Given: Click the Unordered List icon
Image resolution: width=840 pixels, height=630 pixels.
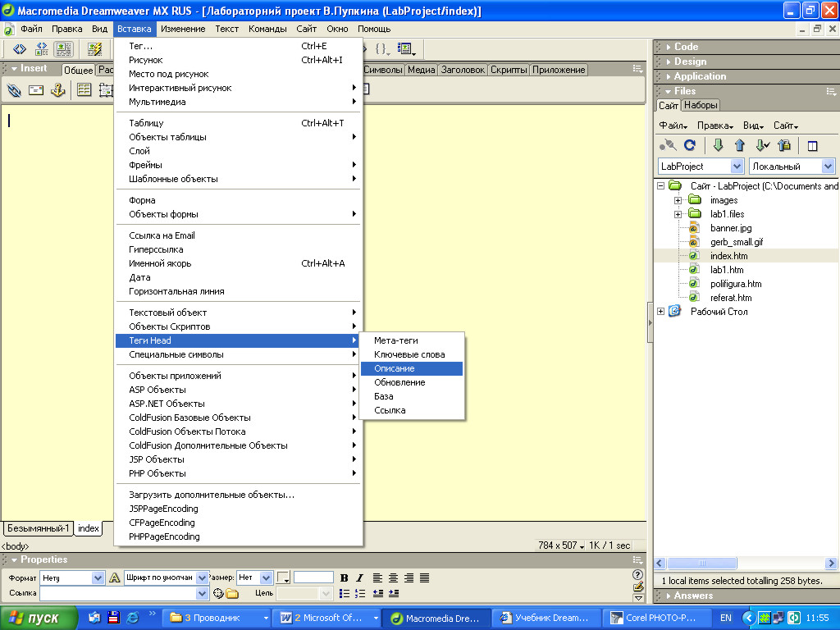Looking at the screenshot, I should click(x=344, y=593).
